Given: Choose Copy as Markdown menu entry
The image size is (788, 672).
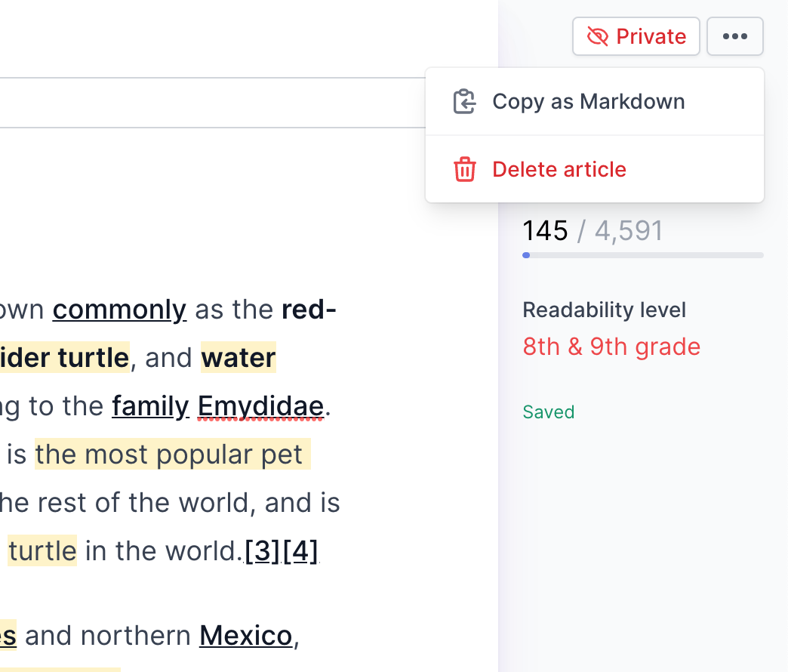Looking at the screenshot, I should tap(595, 101).
